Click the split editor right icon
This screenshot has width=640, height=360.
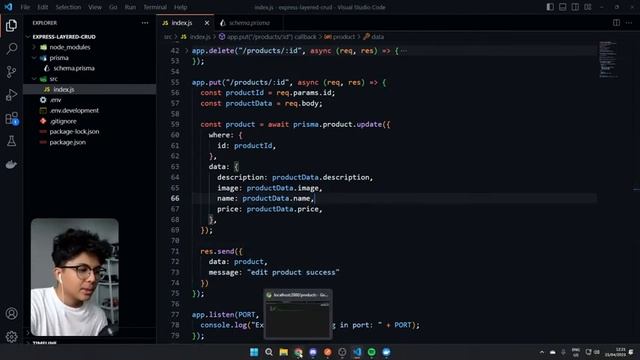click(x=616, y=23)
